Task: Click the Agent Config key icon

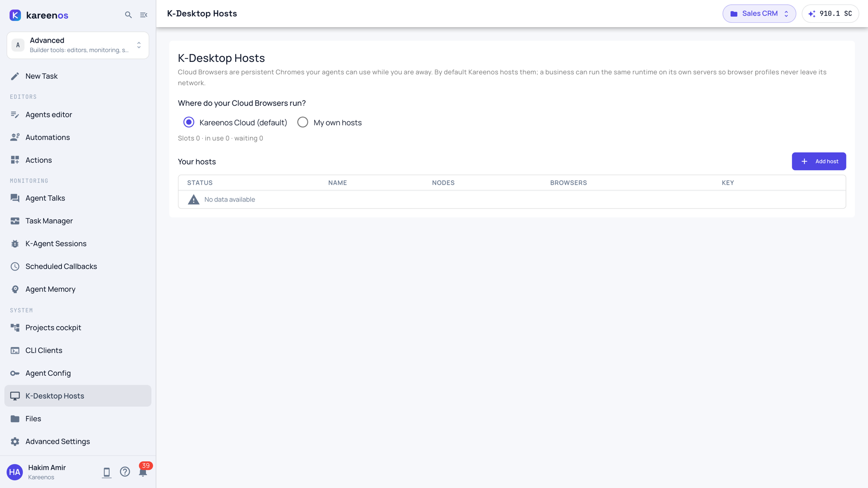Action: (x=15, y=373)
